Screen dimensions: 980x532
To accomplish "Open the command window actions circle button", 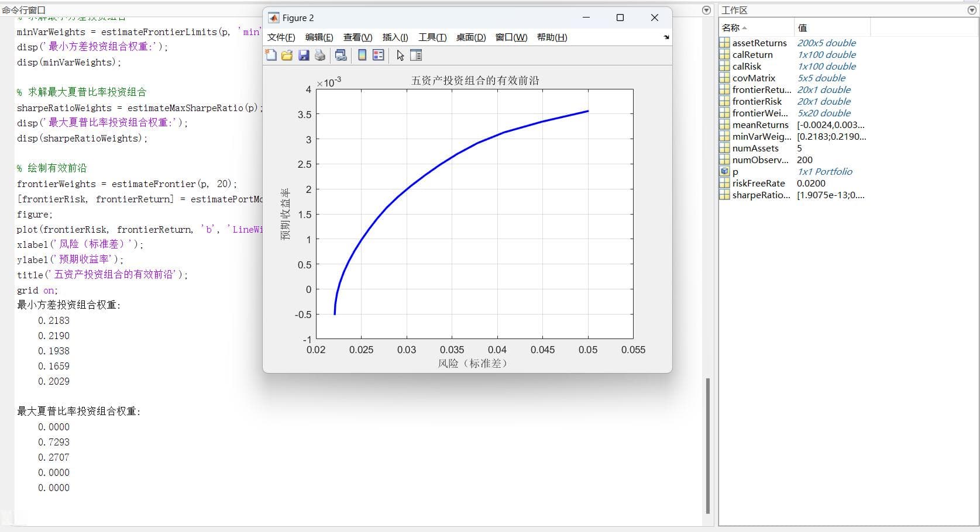I will click(706, 10).
